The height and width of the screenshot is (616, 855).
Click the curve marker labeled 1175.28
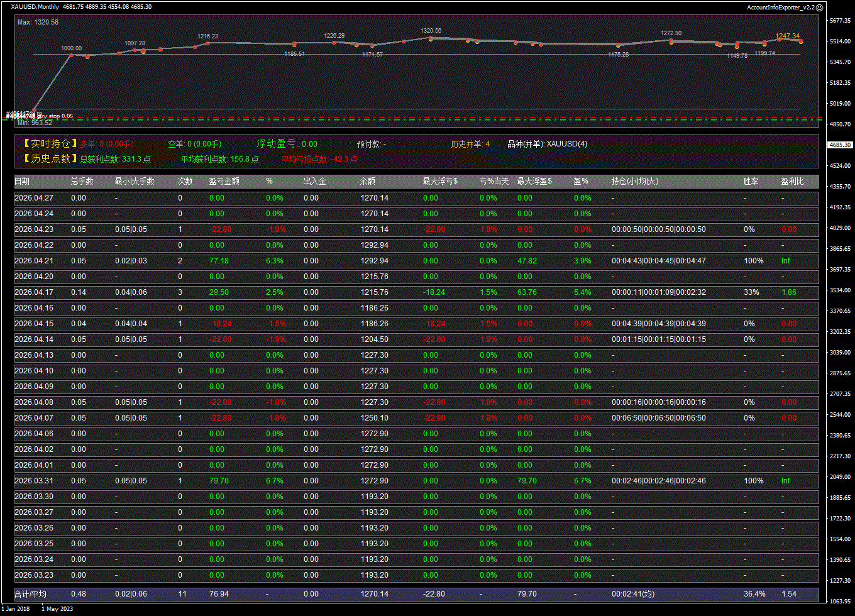point(618,45)
